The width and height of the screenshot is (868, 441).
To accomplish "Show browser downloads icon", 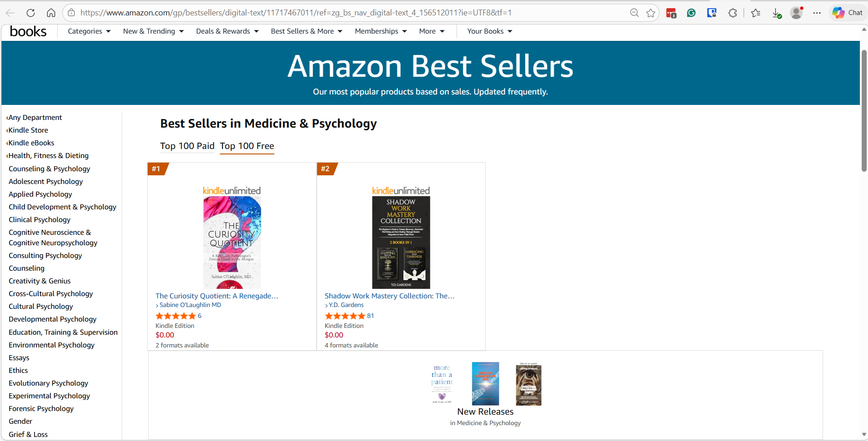I will point(777,13).
